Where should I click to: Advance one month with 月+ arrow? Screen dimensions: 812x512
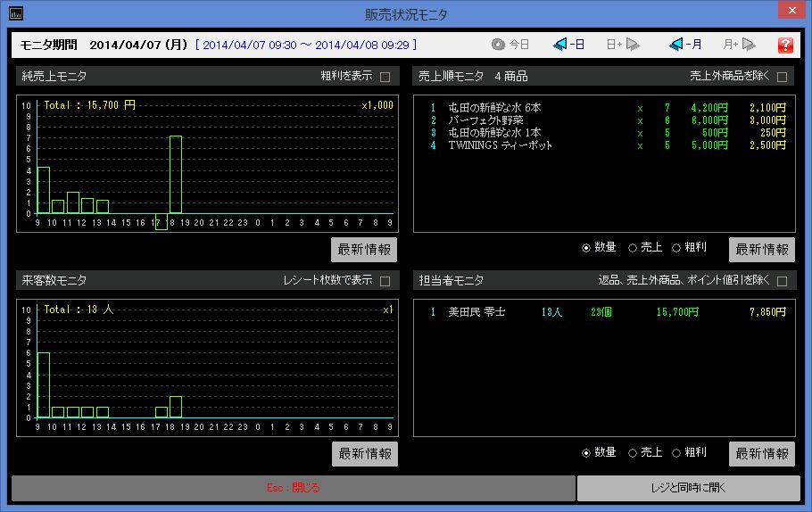point(740,44)
